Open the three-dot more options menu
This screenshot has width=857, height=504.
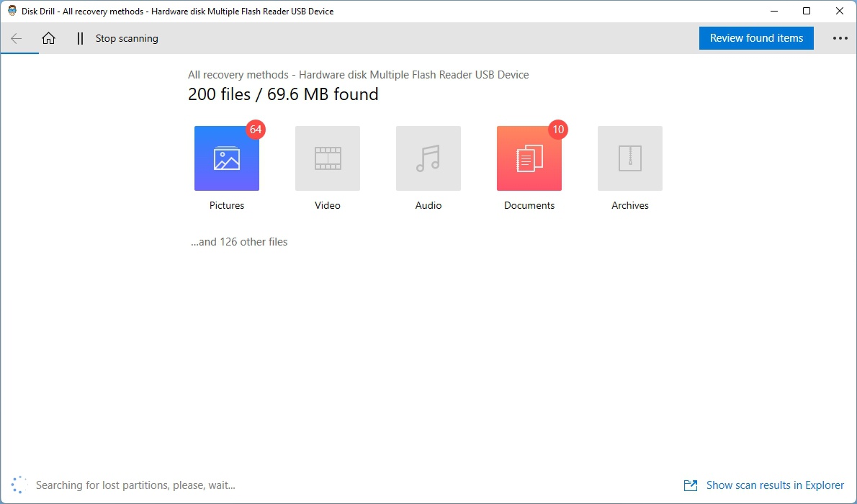pyautogui.click(x=840, y=38)
